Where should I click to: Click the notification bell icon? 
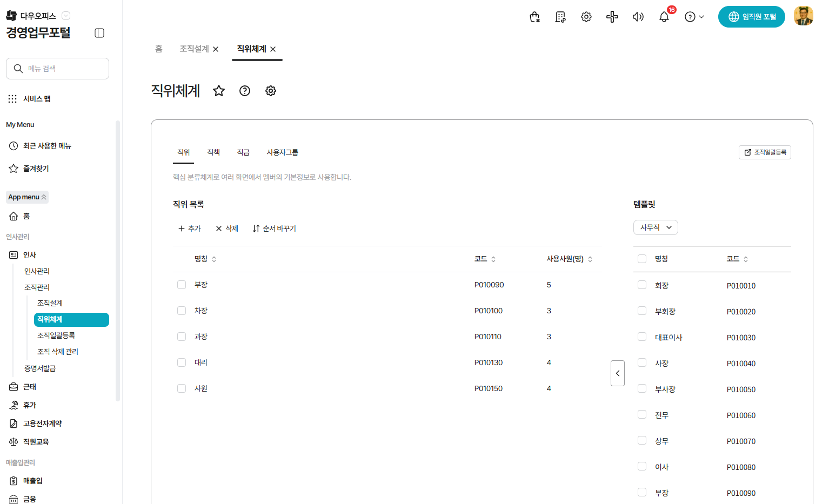664,17
